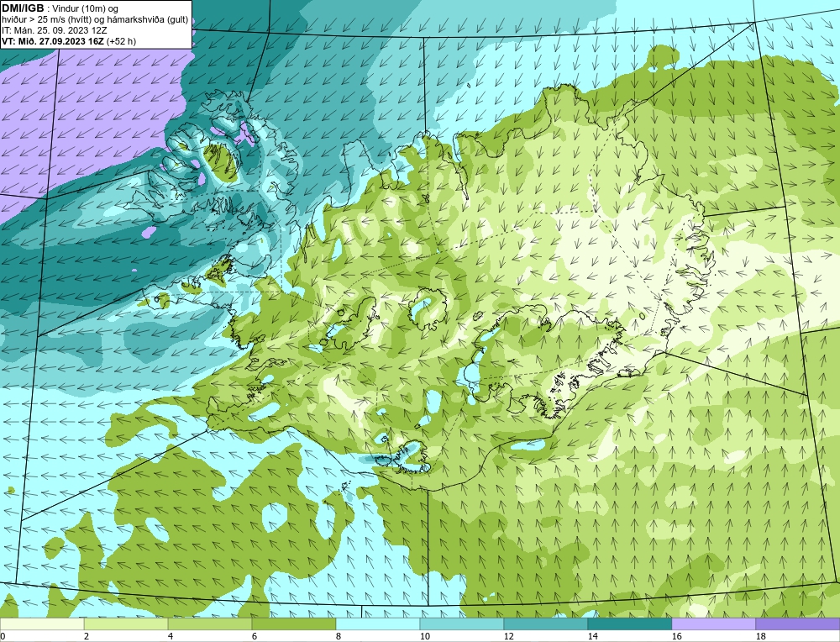840x642 pixels.
Task: Click the legend scale label 4
Action: (x=171, y=636)
